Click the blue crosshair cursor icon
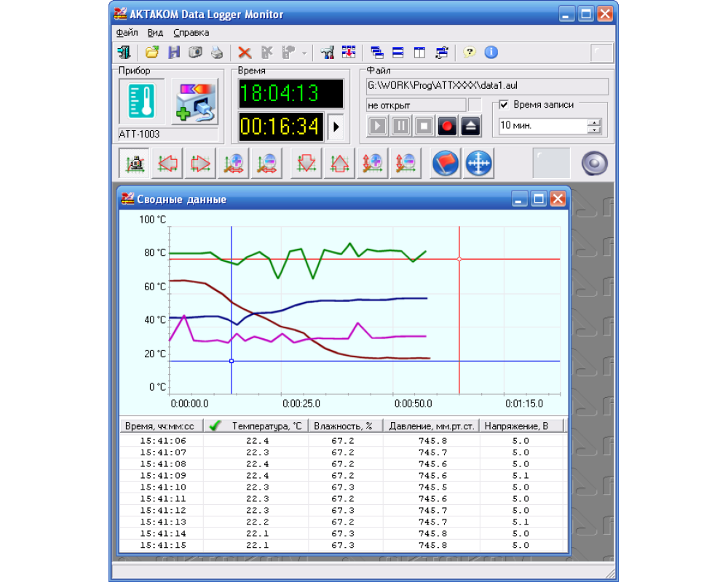The image size is (728, 582). tap(478, 164)
